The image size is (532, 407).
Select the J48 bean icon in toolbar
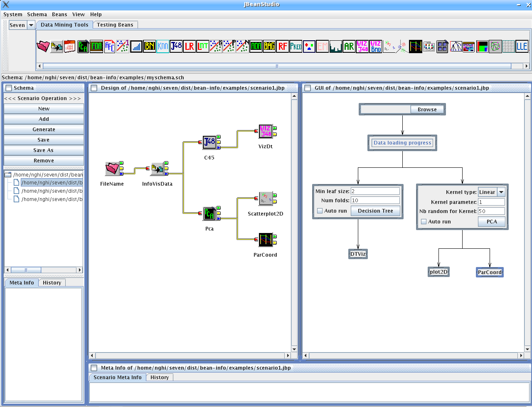click(x=176, y=46)
